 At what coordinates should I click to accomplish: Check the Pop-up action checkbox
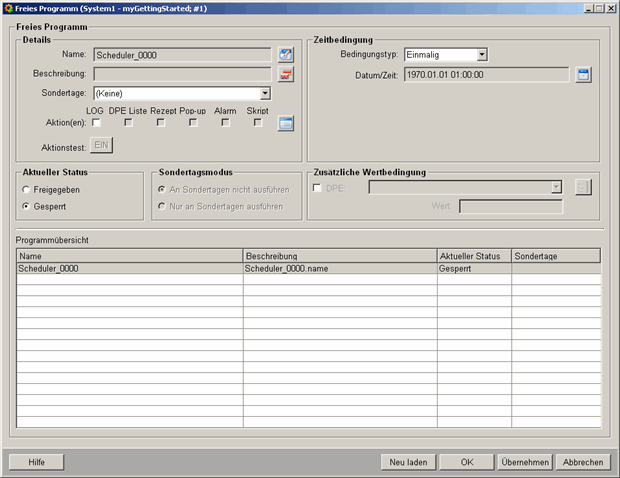193,123
